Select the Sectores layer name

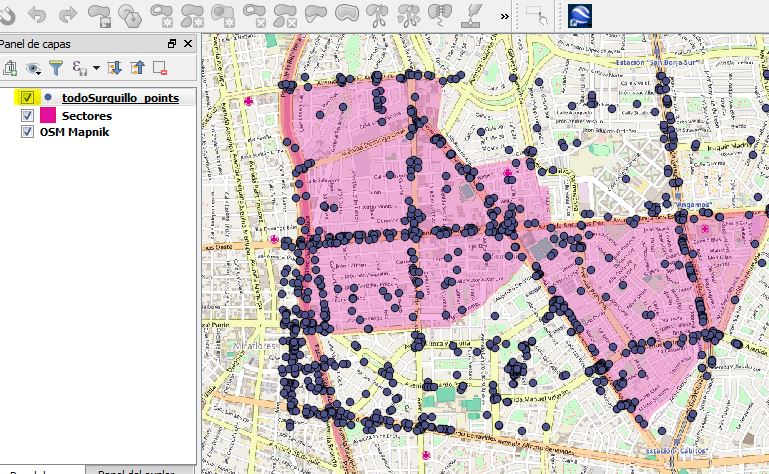point(87,116)
